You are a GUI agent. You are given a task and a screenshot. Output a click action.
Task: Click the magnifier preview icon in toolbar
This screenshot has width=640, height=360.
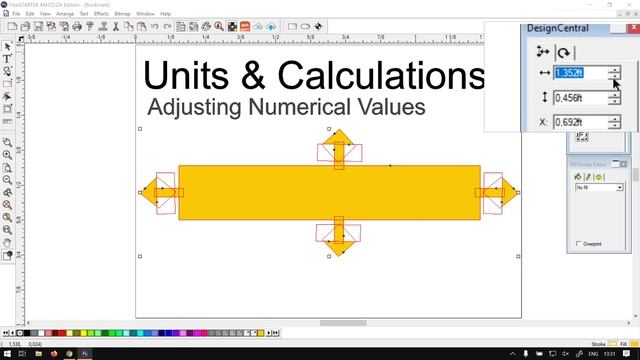click(219, 27)
